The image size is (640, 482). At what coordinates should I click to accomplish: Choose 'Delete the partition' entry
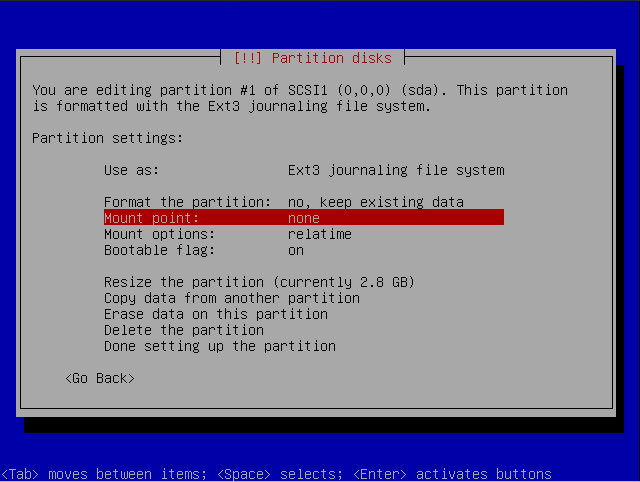tap(183, 330)
